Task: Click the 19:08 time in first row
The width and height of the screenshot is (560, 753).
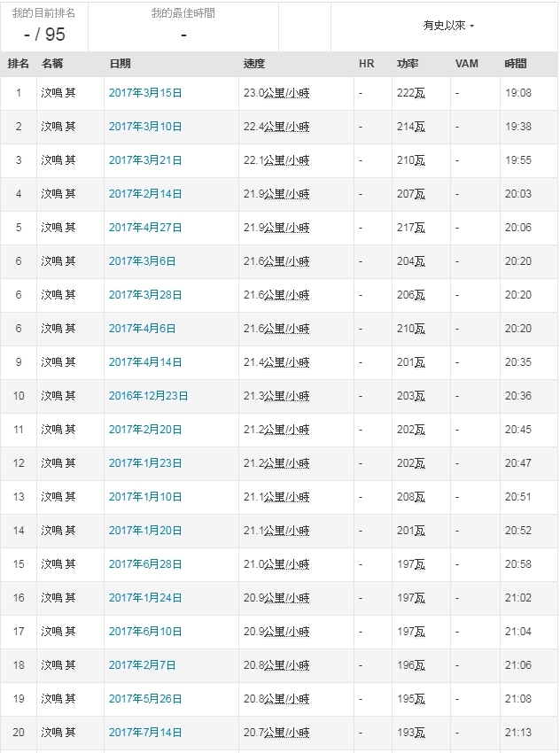Action: click(518, 93)
